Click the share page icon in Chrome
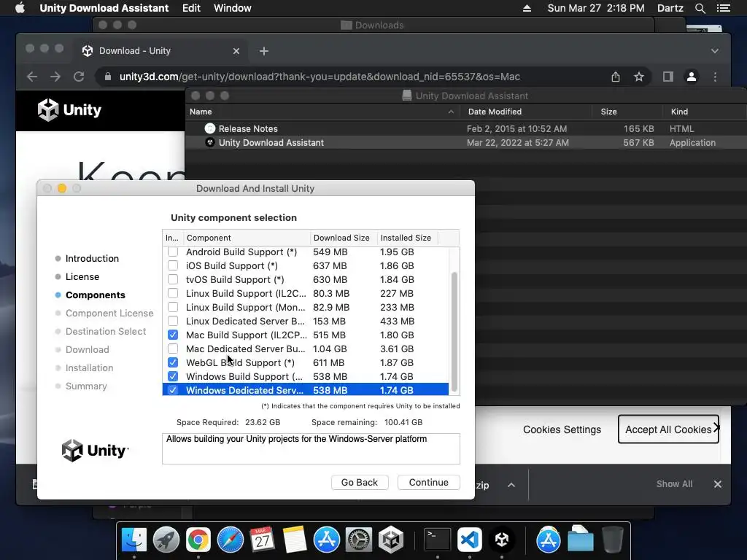The width and height of the screenshot is (747, 560). pyautogui.click(x=616, y=77)
